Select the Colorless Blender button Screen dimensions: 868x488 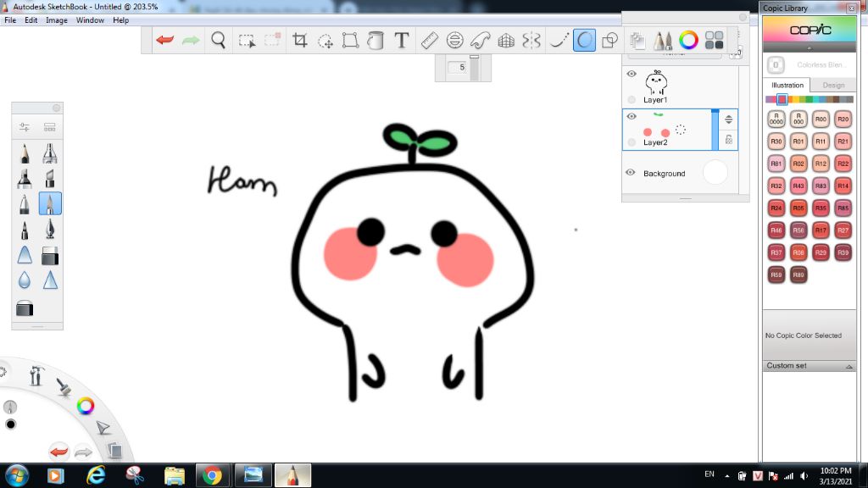coord(776,64)
